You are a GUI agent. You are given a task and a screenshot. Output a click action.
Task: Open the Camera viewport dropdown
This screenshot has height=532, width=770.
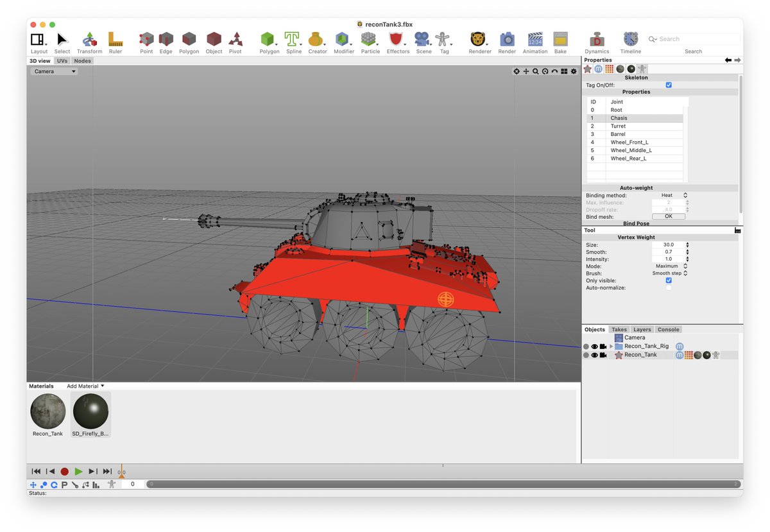point(53,71)
